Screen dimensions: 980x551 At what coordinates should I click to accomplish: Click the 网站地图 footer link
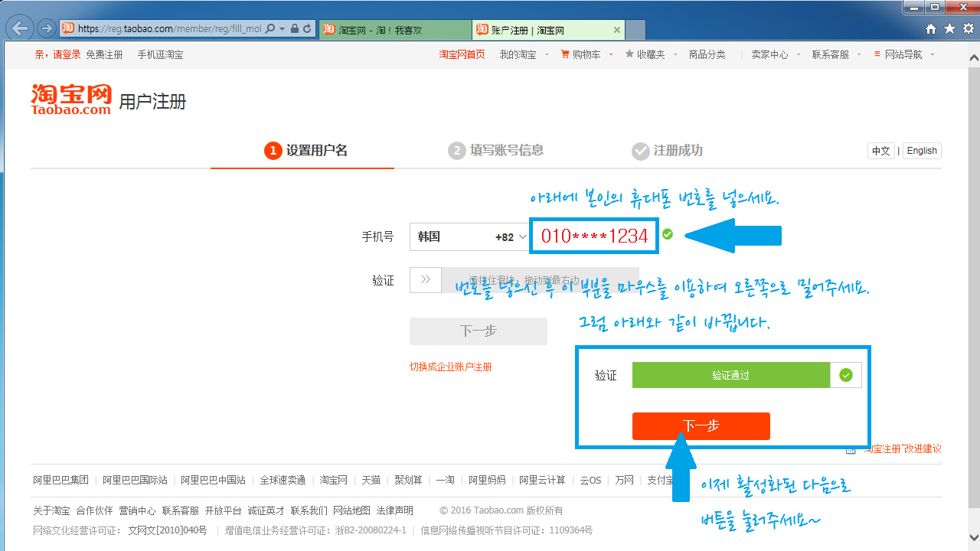[351, 510]
